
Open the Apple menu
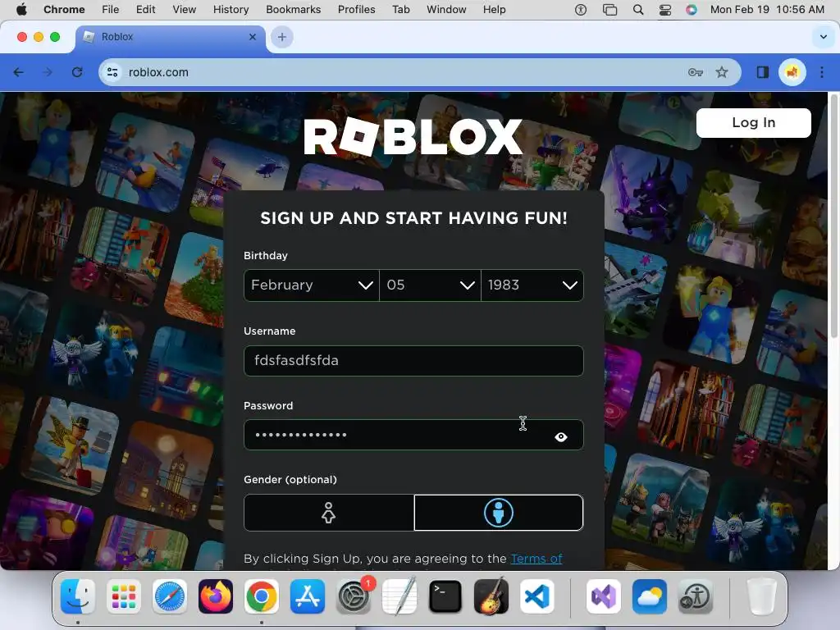click(x=21, y=9)
